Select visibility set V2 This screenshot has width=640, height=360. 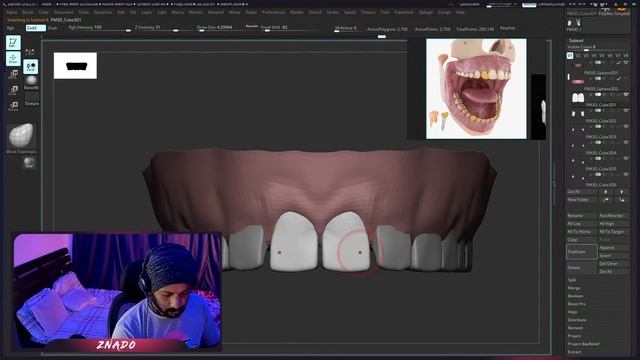578,56
